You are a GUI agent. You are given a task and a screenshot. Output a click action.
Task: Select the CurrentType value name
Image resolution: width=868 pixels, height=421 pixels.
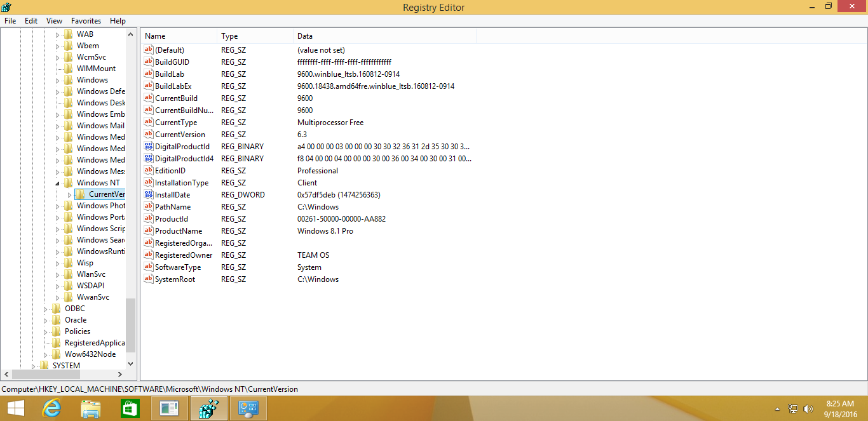(176, 123)
